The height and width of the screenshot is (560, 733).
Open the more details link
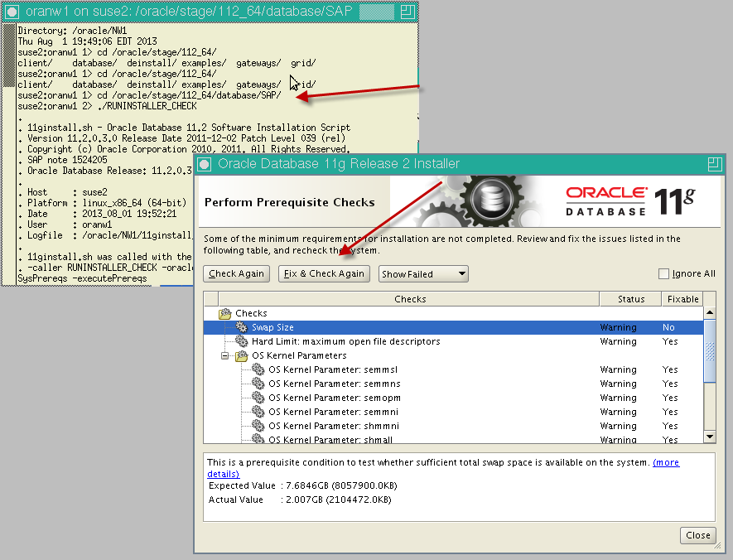tap(666, 462)
